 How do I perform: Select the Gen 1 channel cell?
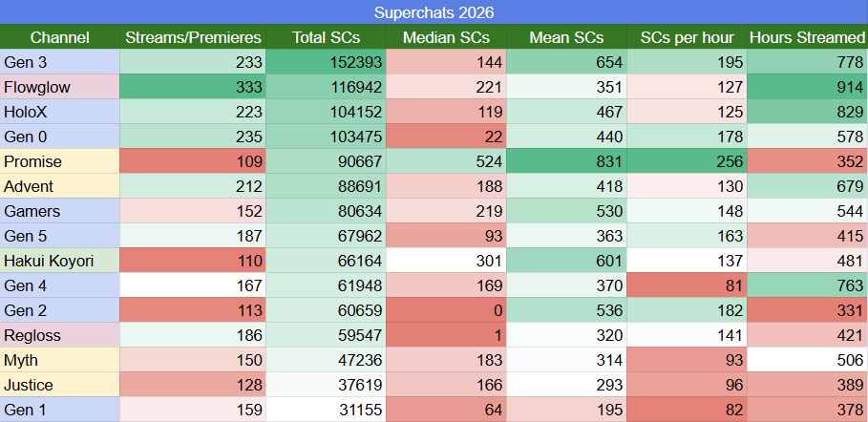pos(60,410)
